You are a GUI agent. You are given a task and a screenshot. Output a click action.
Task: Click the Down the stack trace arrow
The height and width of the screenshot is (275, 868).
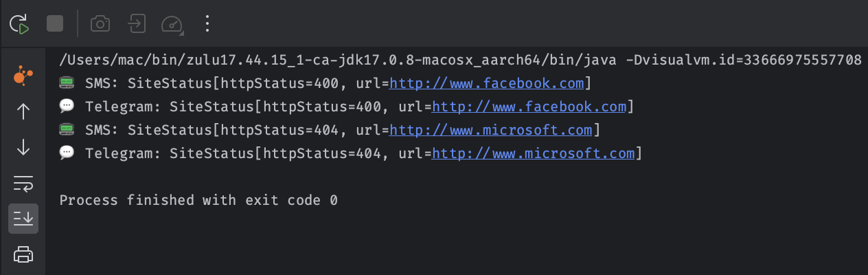coord(23,147)
